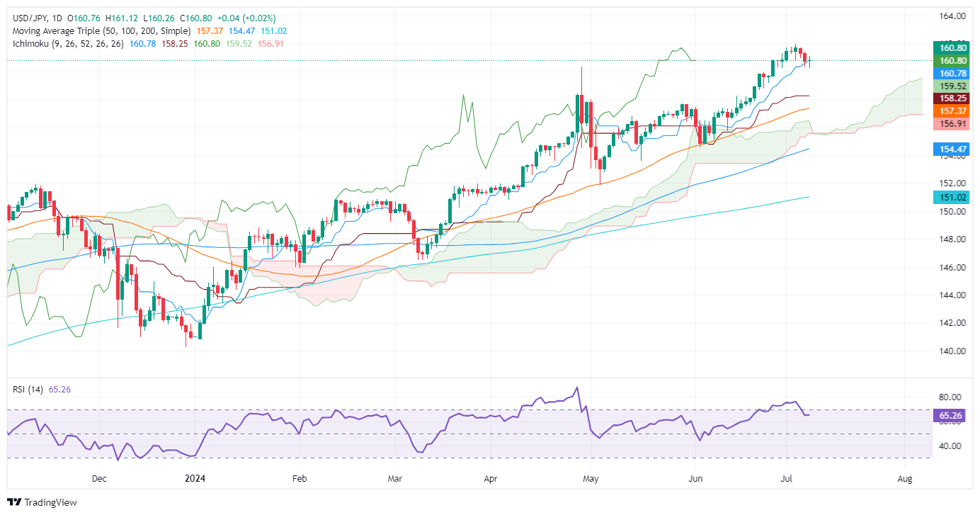This screenshot has width=980, height=515.
Task: Select the Aug label on time axis
Action: [904, 479]
